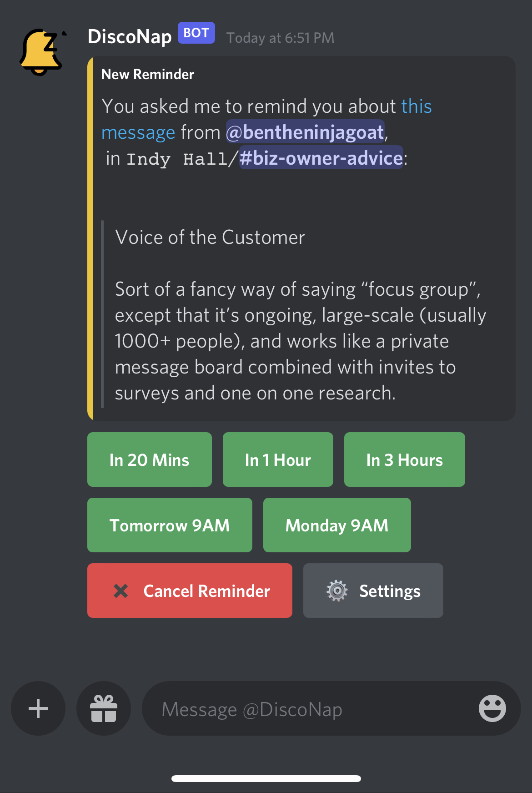Remind me Tomorrow 9AM

(x=170, y=525)
